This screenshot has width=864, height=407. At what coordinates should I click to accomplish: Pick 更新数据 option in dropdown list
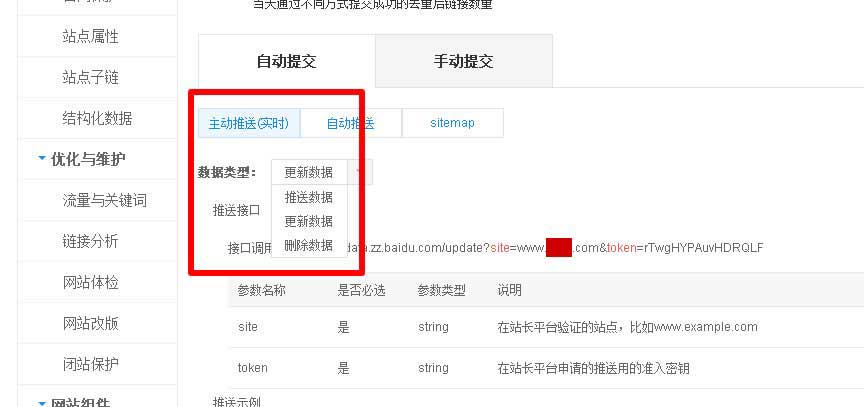pos(309,221)
